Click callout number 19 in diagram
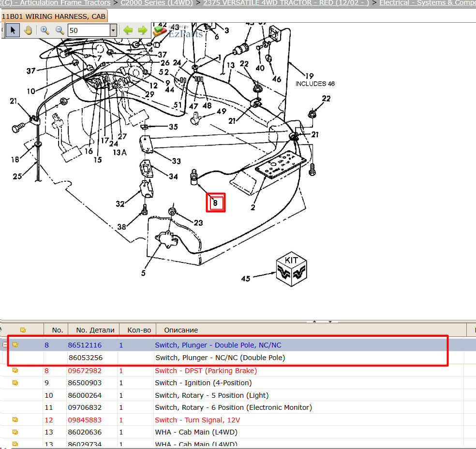 (309, 76)
